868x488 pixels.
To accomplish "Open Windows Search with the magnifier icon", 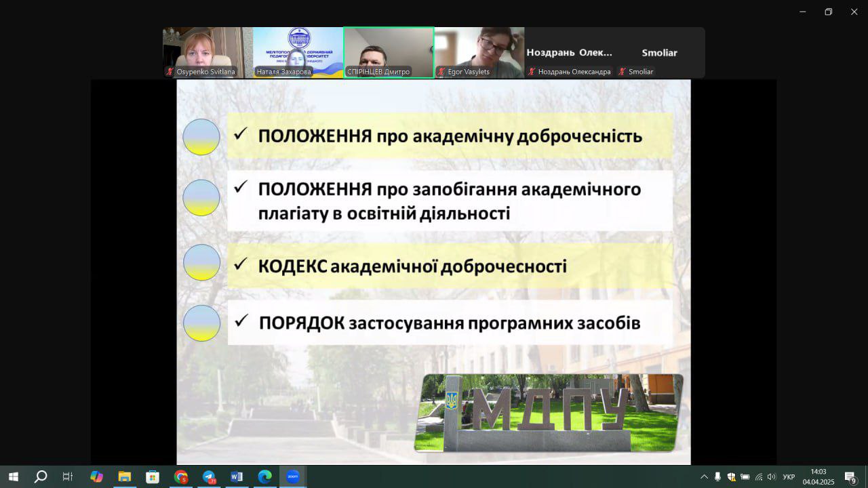I will 41,476.
